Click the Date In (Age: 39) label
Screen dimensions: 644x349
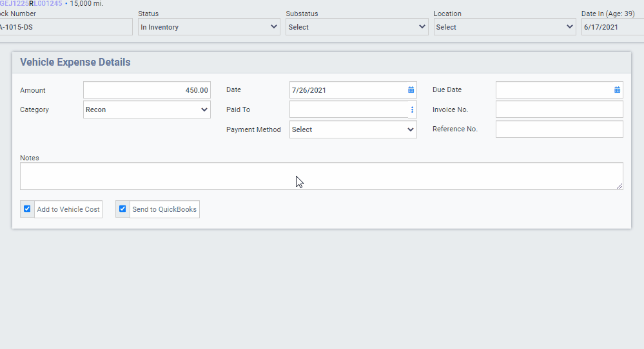point(608,14)
